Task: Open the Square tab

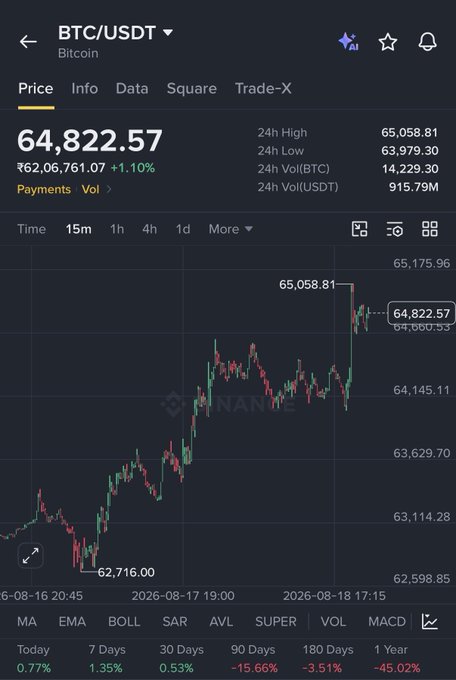Action: (192, 88)
